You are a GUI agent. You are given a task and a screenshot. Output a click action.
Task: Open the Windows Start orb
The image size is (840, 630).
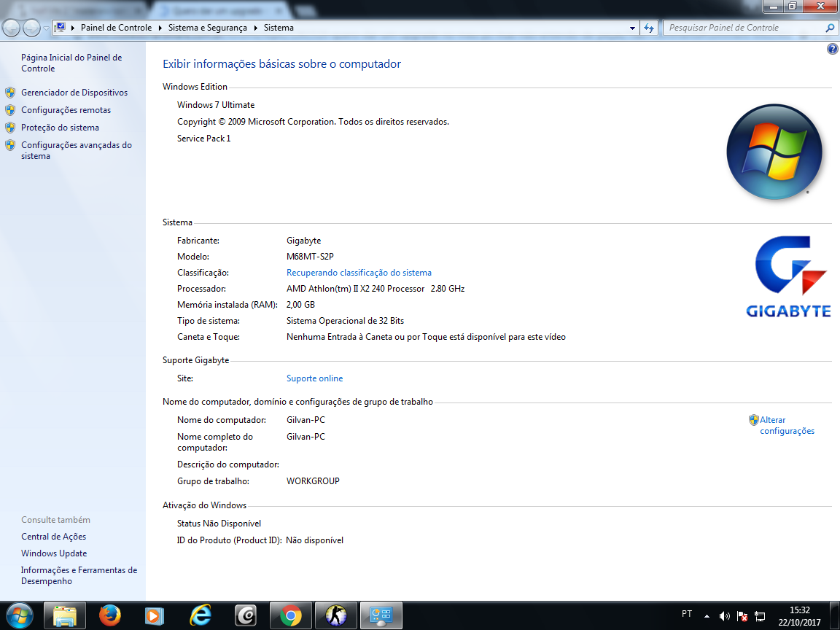pyautogui.click(x=19, y=615)
